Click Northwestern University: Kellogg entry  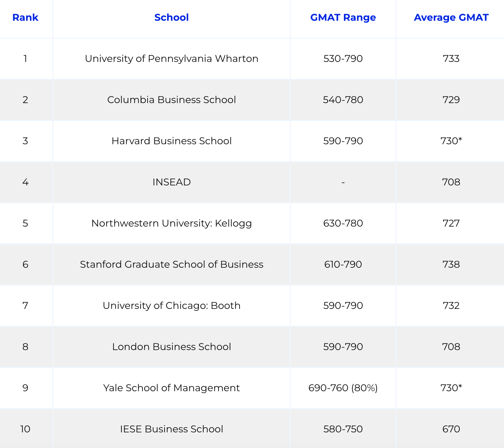tap(172, 223)
